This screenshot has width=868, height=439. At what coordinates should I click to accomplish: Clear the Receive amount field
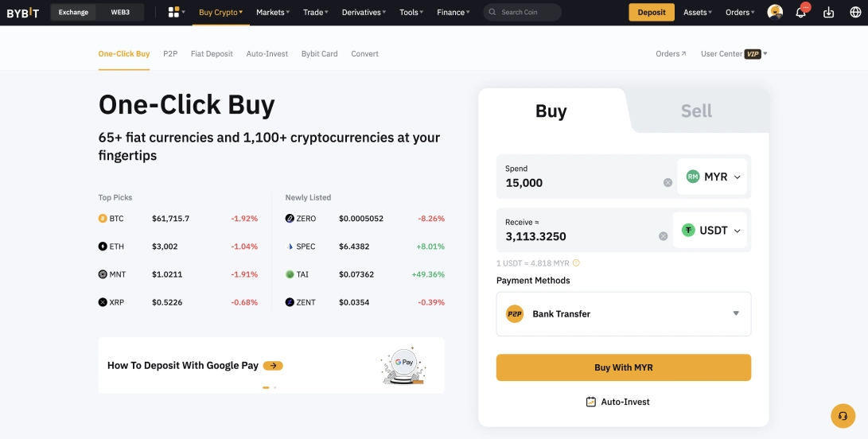pyautogui.click(x=663, y=236)
